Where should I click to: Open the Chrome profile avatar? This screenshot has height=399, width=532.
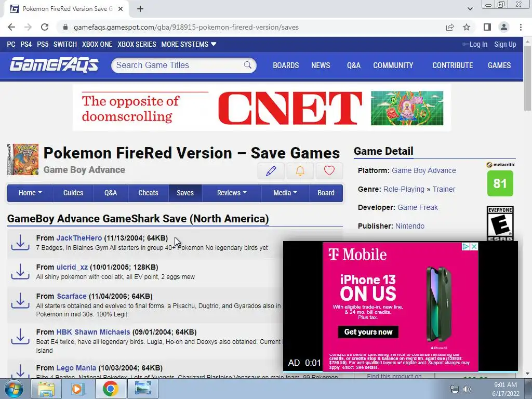coord(504,27)
